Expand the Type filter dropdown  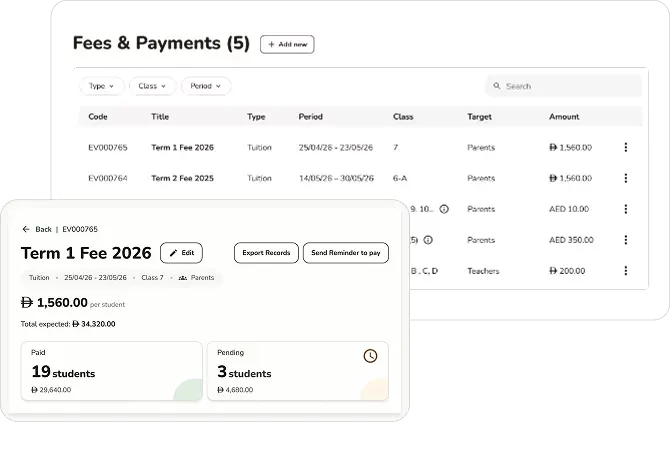pyautogui.click(x=102, y=86)
